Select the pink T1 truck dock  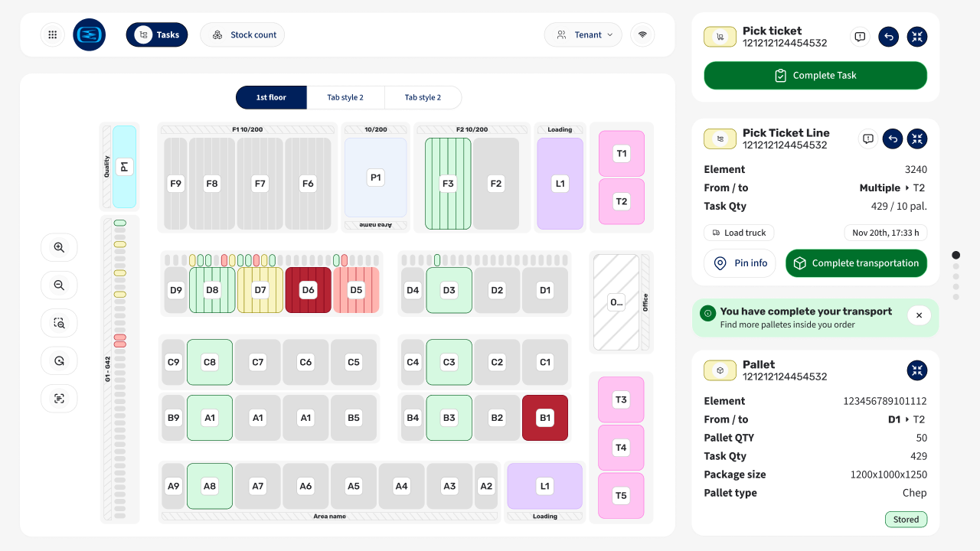621,154
